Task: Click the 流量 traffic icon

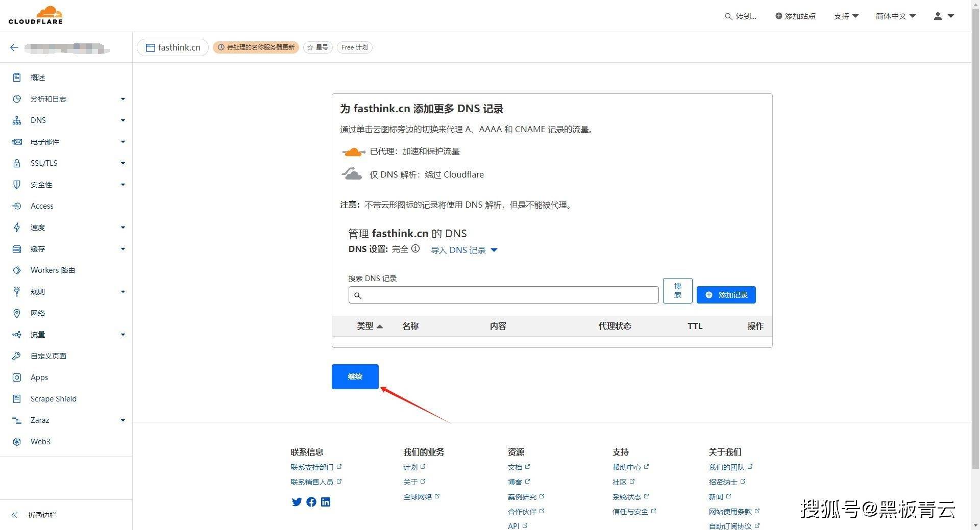Action: click(x=17, y=335)
